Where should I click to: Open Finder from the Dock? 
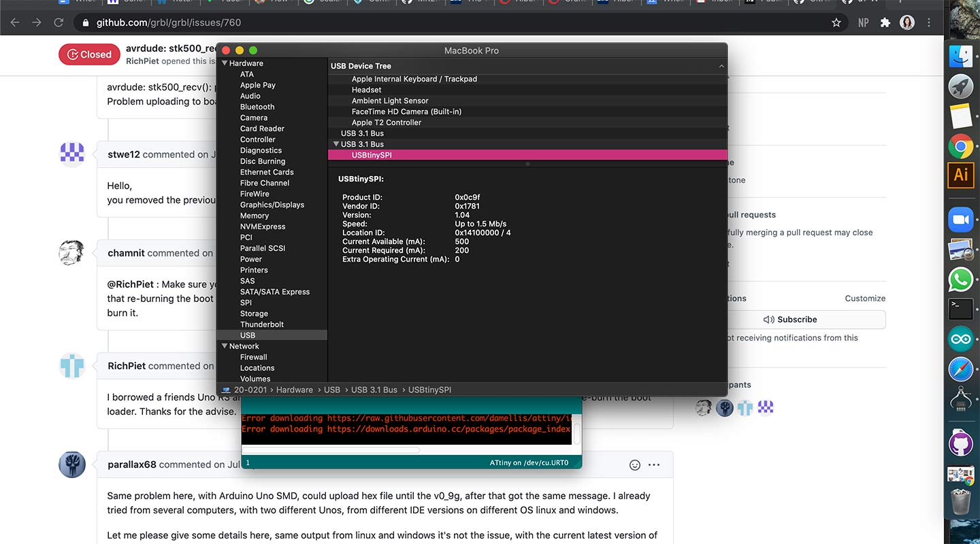coord(961,55)
